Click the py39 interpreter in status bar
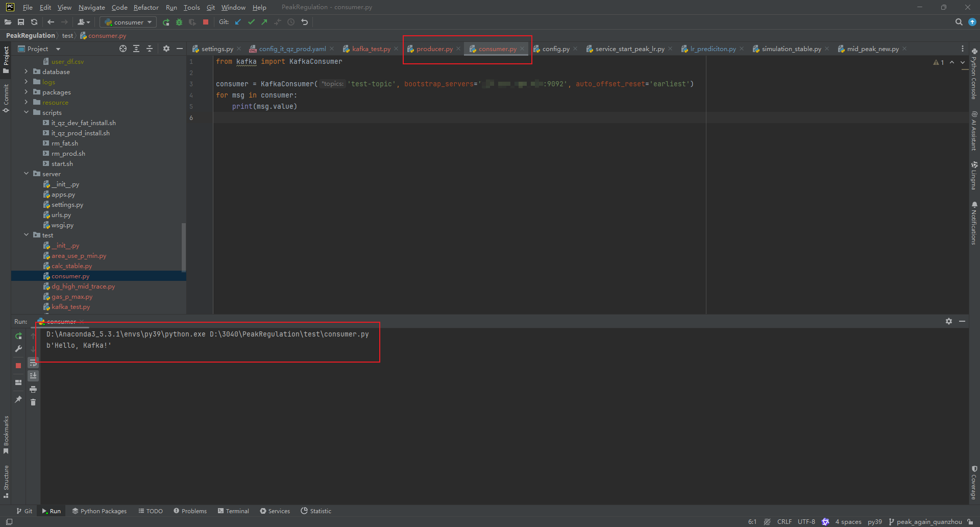 pos(874,522)
